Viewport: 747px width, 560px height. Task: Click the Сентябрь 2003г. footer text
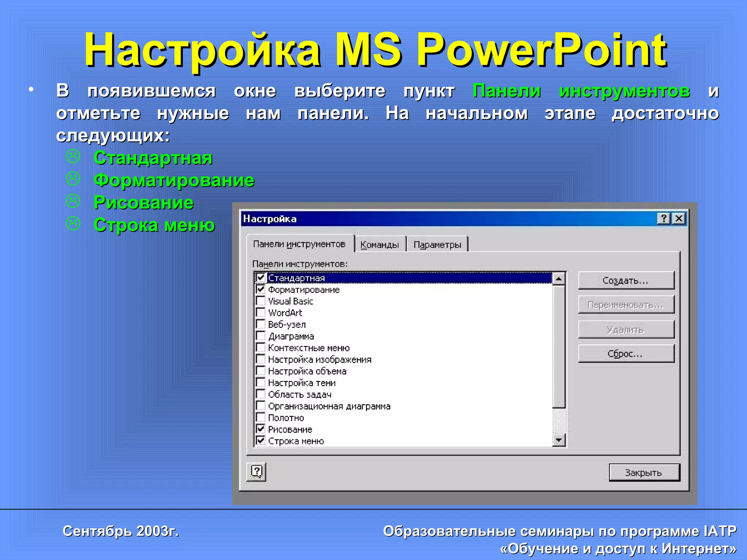tap(121, 531)
